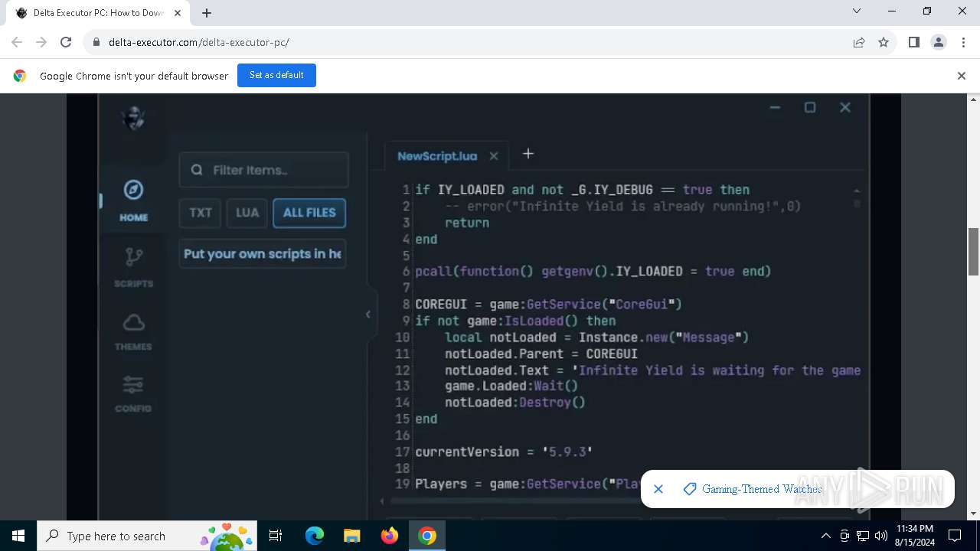Open the Config sliders icon
Image resolution: width=980 pixels, height=551 pixels.
pos(133,384)
